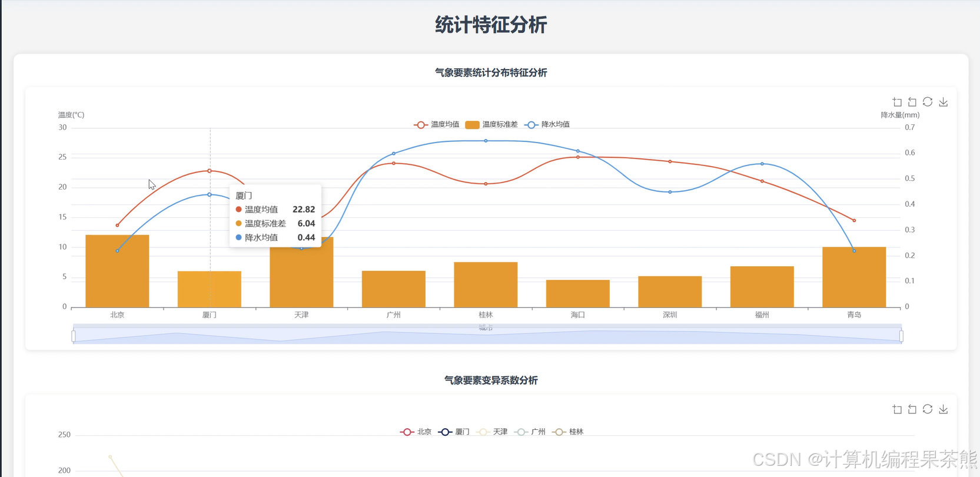Click tooltip header 厦门
The width and height of the screenshot is (980, 477).
pyautogui.click(x=244, y=196)
